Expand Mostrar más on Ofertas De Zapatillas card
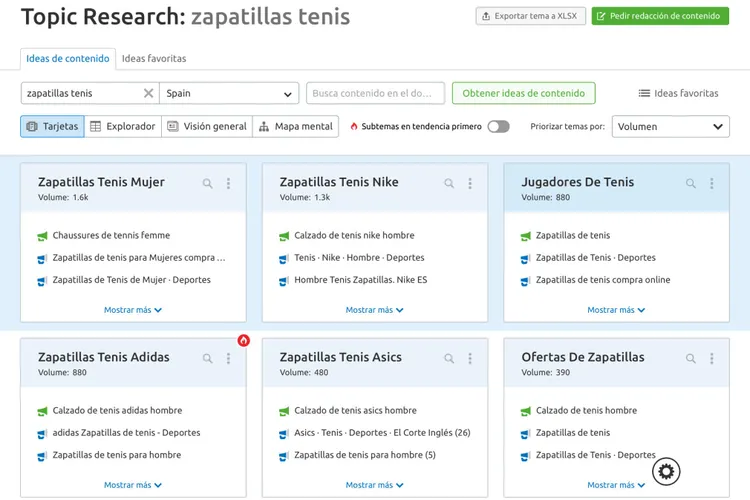 point(616,485)
